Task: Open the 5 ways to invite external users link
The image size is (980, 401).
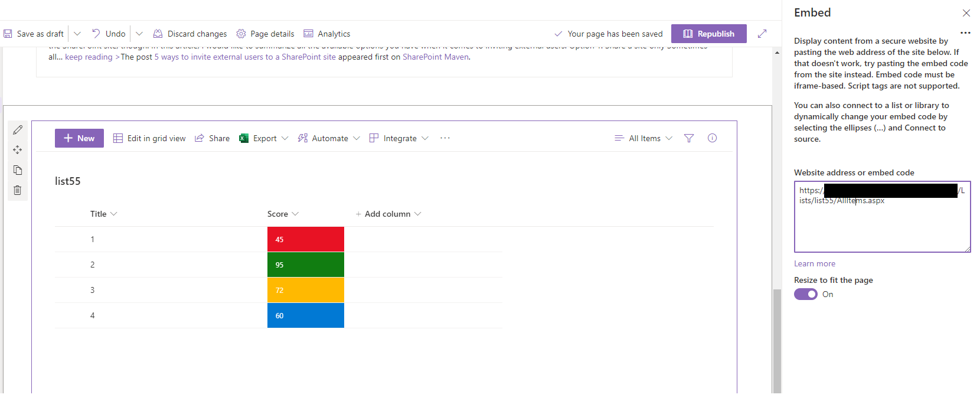Action: tap(245, 57)
